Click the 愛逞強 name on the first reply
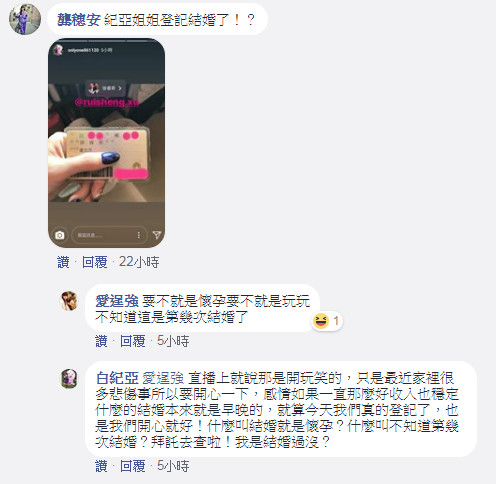The height and width of the screenshot is (484, 496). [x=117, y=301]
